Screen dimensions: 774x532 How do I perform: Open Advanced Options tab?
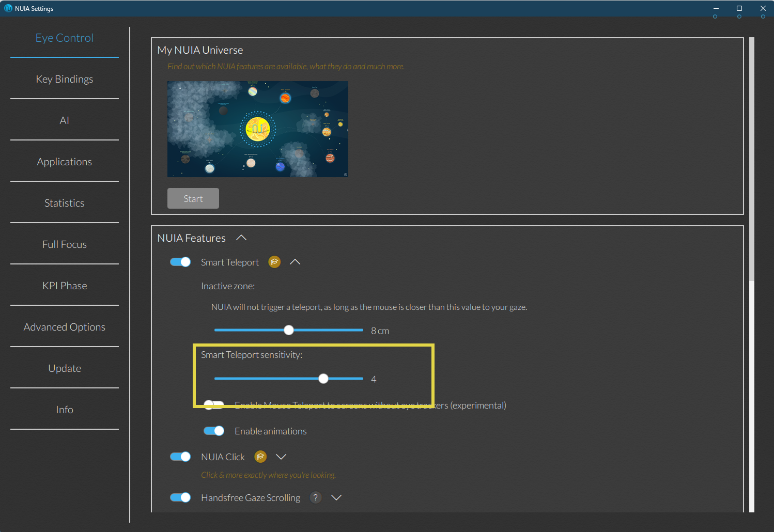pyautogui.click(x=65, y=327)
